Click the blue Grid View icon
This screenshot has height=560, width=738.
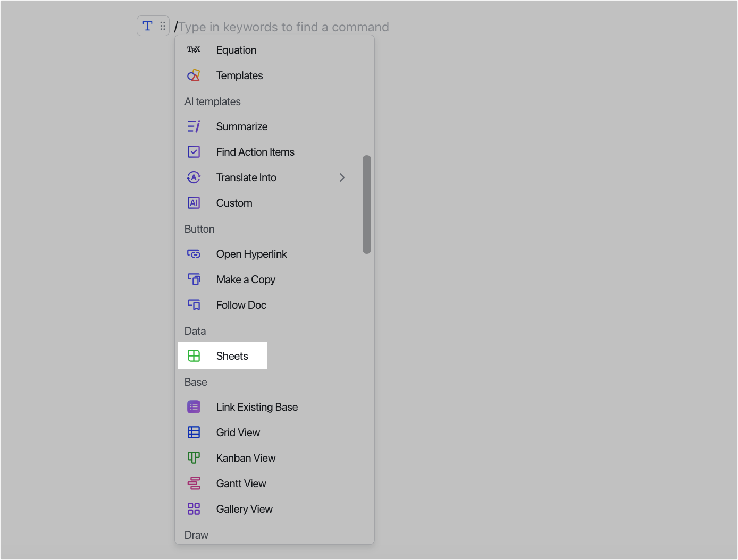click(194, 432)
